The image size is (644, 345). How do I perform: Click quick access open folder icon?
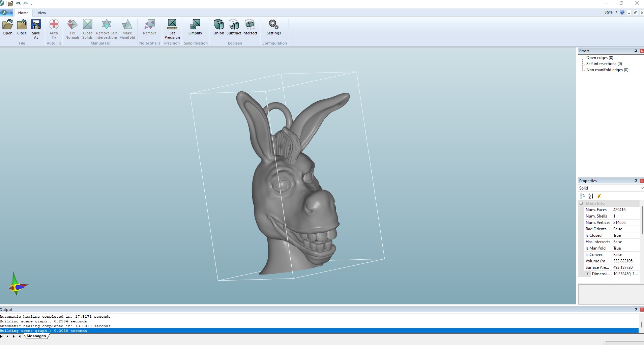point(10,3)
